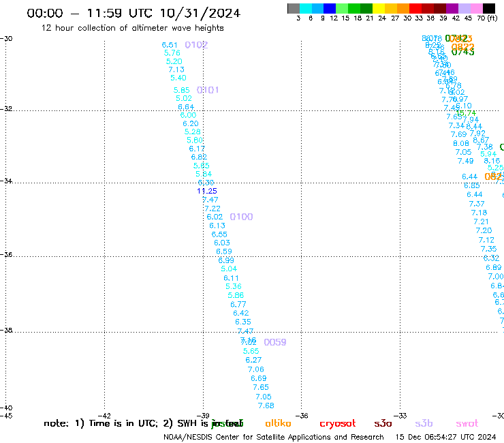Click the 5.04 wave height value
The width and height of the screenshot is (504, 443).
pos(229,269)
